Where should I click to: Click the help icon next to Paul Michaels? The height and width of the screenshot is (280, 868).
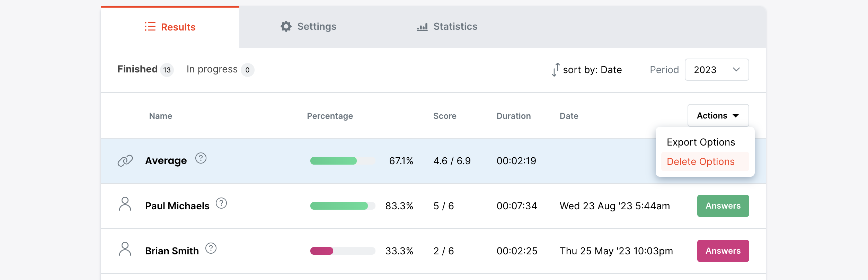[x=221, y=203]
